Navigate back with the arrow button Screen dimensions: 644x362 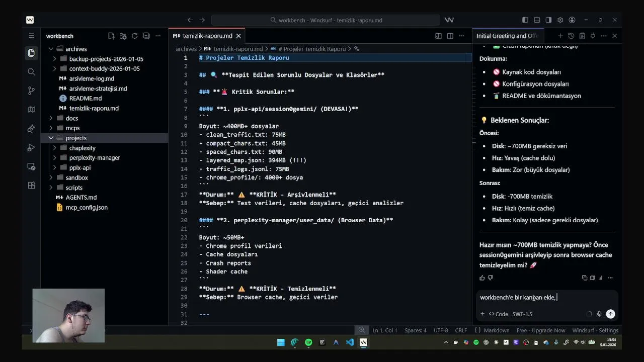coord(190,20)
